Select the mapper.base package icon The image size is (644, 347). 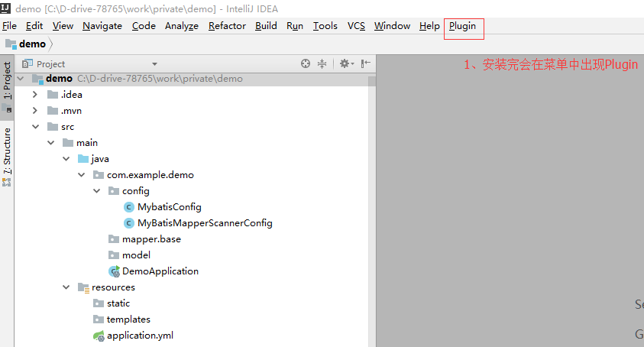tap(114, 239)
